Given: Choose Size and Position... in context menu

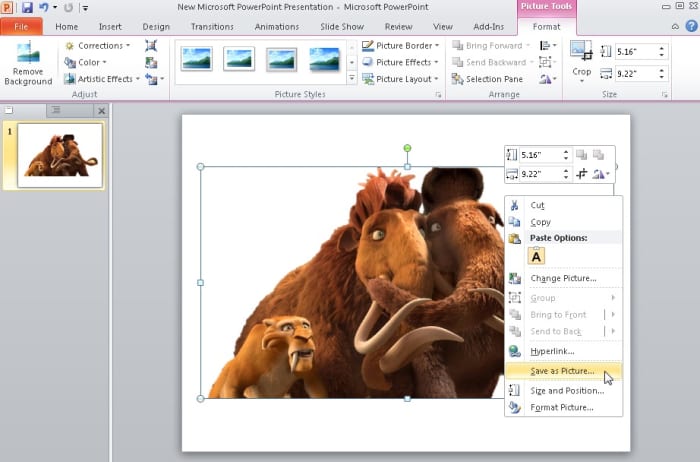Looking at the screenshot, I should coord(563,391).
